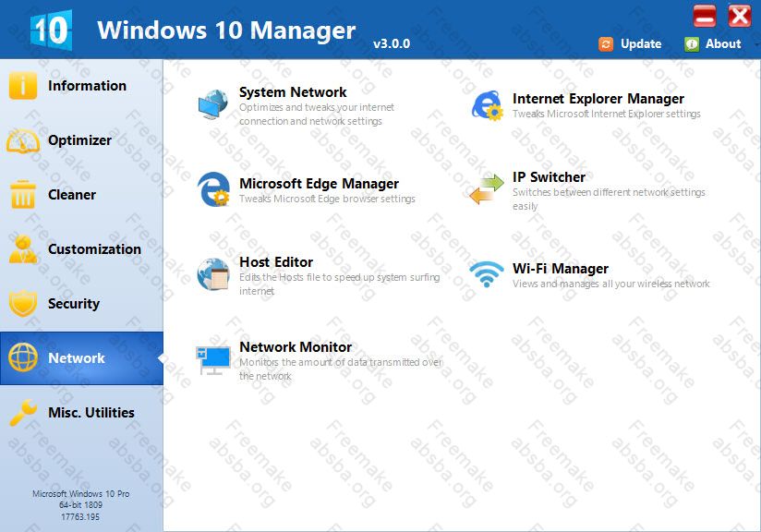761x532 pixels.
Task: Click the Cleaner trash bin icon
Action: pos(22,195)
